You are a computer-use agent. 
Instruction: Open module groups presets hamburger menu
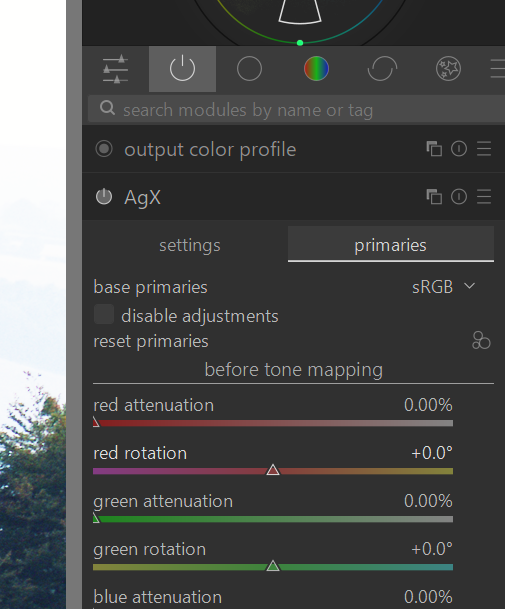pyautogui.click(x=498, y=69)
